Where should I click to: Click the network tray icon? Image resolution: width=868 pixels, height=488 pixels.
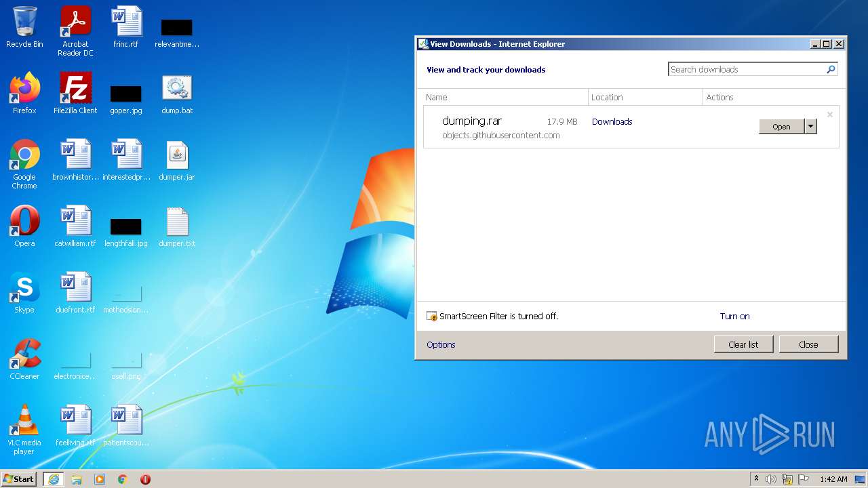[x=787, y=479]
